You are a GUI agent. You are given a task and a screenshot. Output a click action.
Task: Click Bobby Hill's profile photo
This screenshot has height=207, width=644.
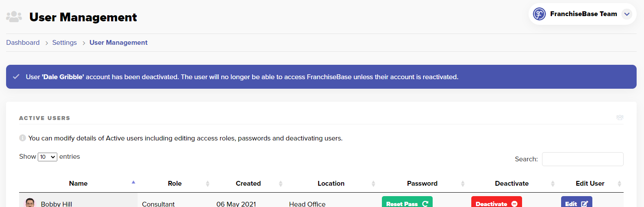[30, 203]
